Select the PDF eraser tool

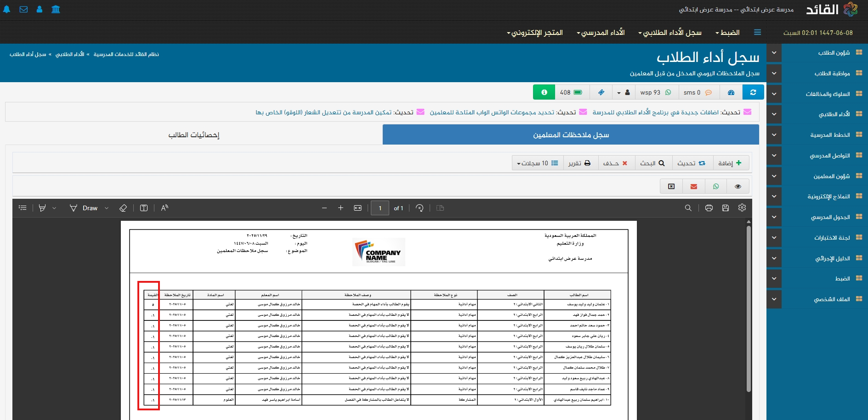(x=123, y=208)
